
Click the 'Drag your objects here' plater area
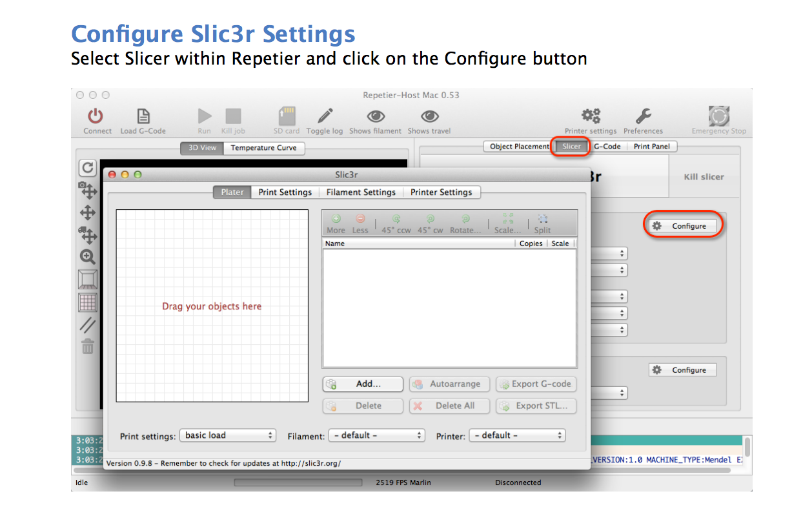[212, 306]
